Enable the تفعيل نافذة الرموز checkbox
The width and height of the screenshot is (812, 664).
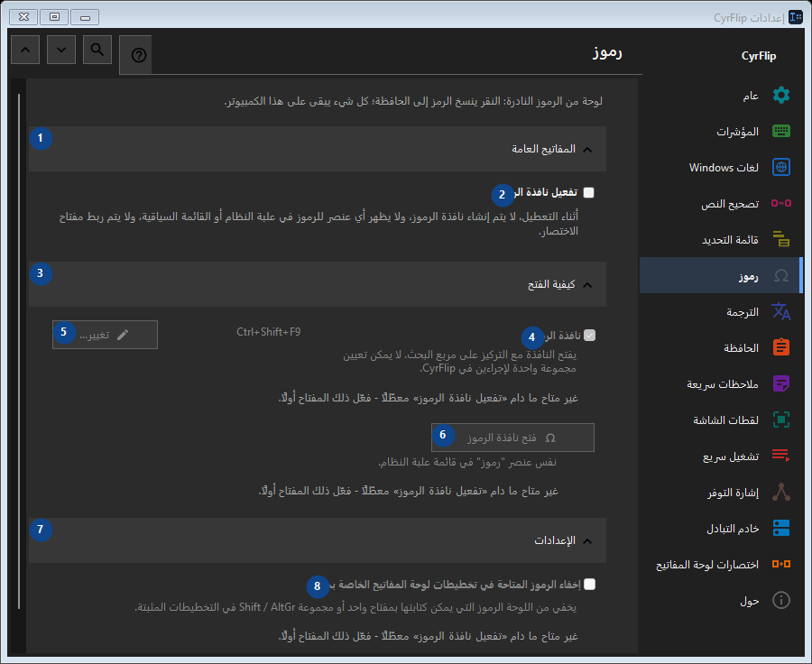(x=589, y=193)
